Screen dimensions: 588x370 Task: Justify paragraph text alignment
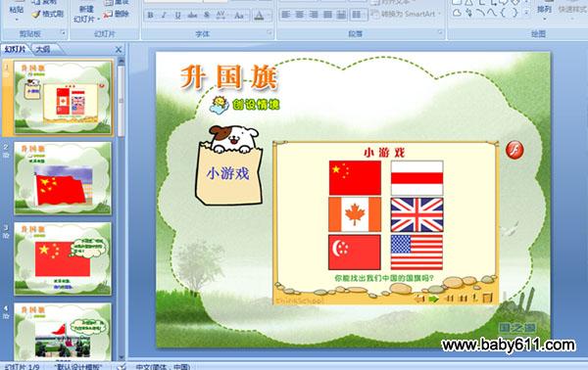point(327,15)
